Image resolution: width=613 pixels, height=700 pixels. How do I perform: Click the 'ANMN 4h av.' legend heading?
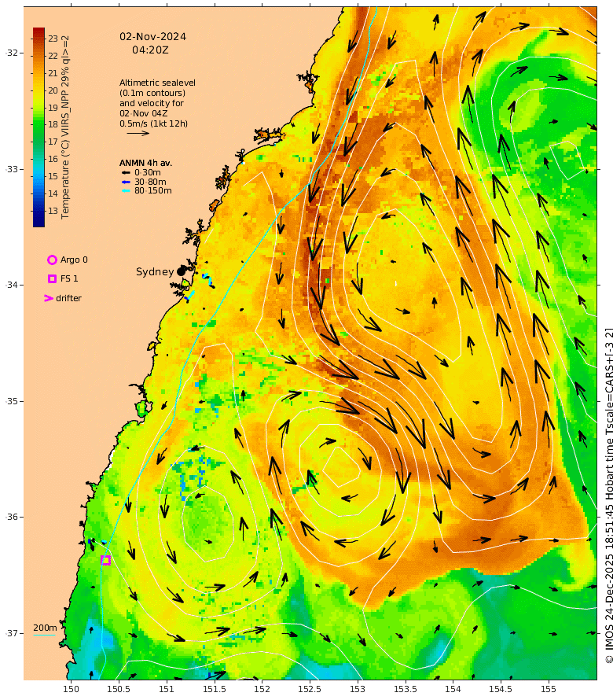coord(145,163)
